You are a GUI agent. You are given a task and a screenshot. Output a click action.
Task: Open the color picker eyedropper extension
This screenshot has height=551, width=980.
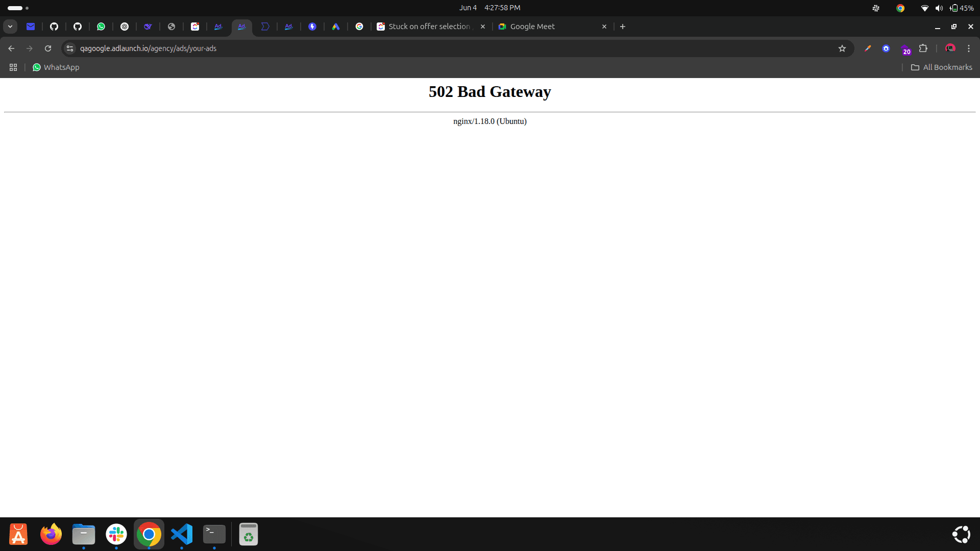[868, 48]
